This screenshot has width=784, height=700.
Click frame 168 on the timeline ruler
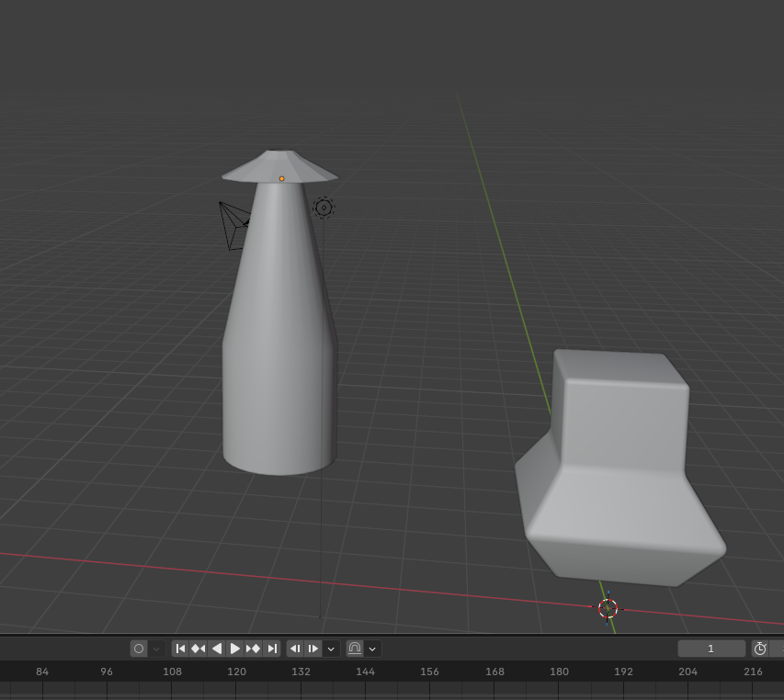click(x=494, y=672)
